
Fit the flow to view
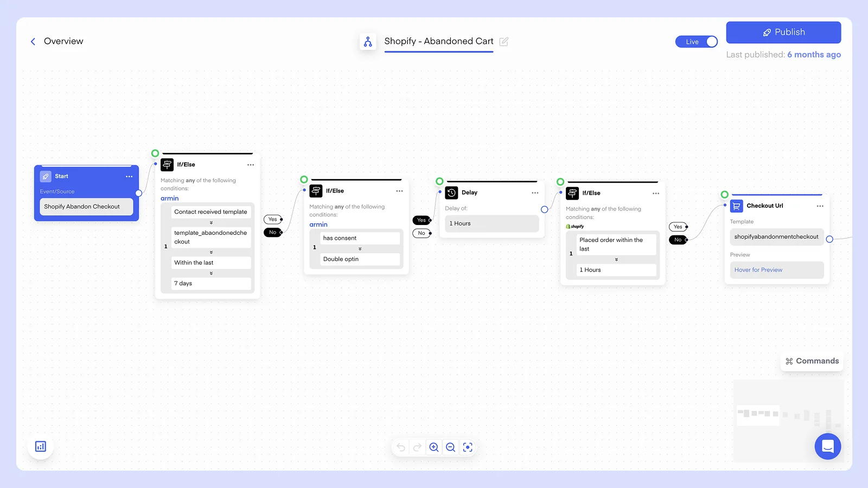click(468, 447)
